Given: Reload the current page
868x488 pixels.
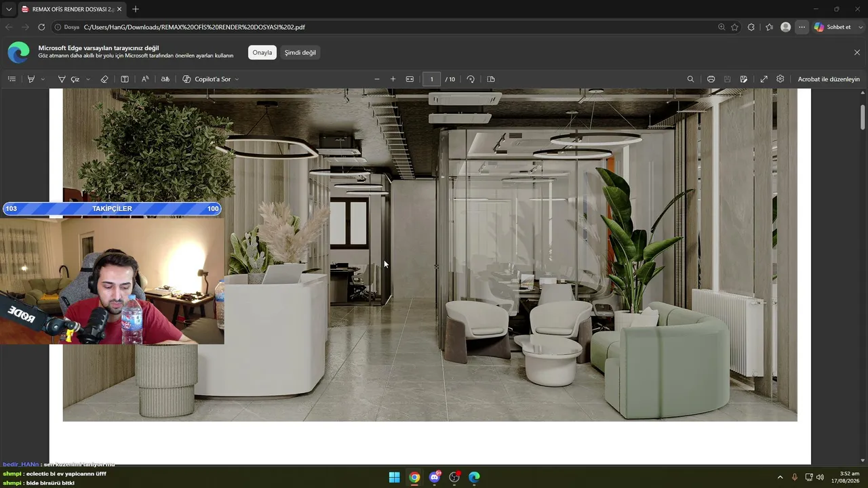Looking at the screenshot, I should tap(41, 27).
